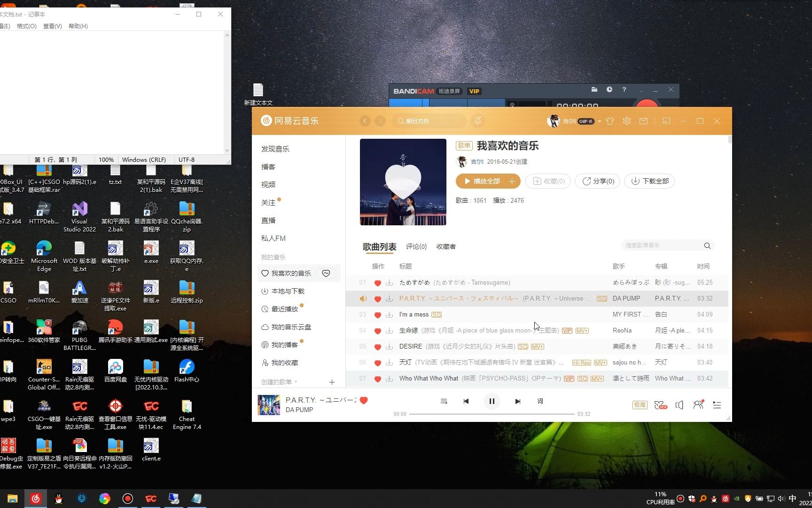
Task: Open 发现音乐 in the sidebar
Action: click(x=275, y=149)
